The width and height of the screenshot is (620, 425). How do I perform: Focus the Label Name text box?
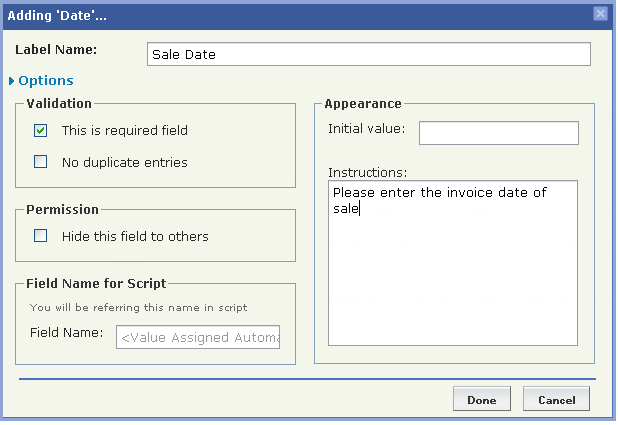[368, 54]
